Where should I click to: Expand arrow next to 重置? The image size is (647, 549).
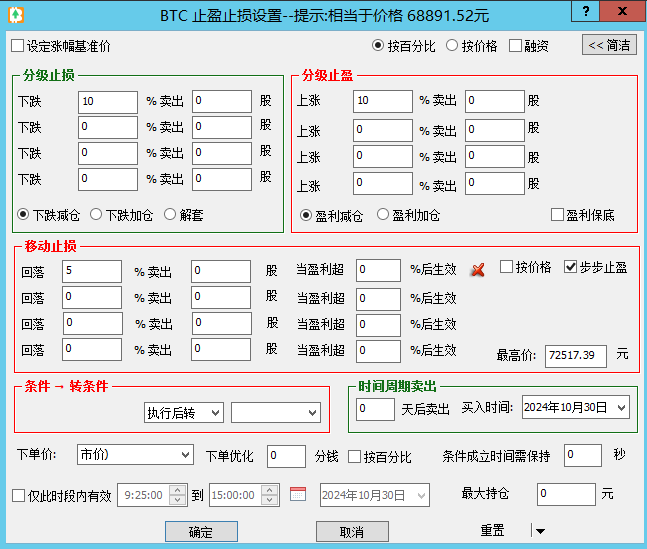(540, 531)
